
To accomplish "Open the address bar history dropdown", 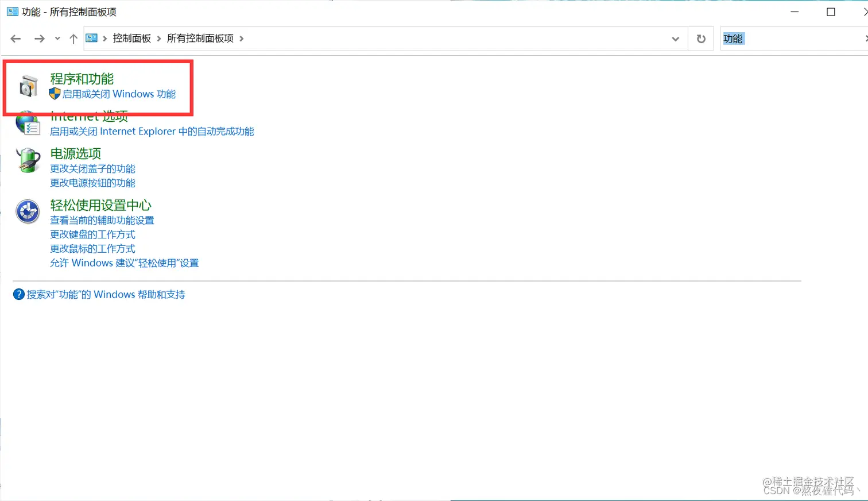I will point(676,38).
